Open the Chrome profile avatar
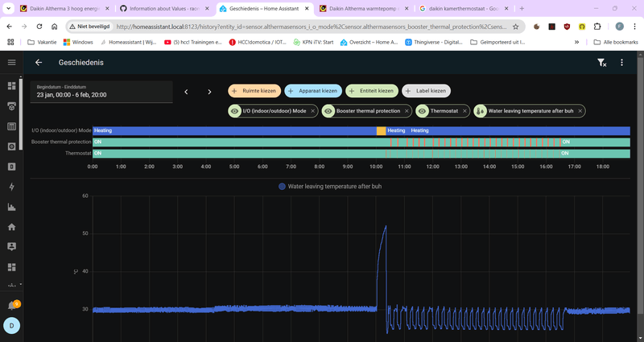 coord(620,27)
